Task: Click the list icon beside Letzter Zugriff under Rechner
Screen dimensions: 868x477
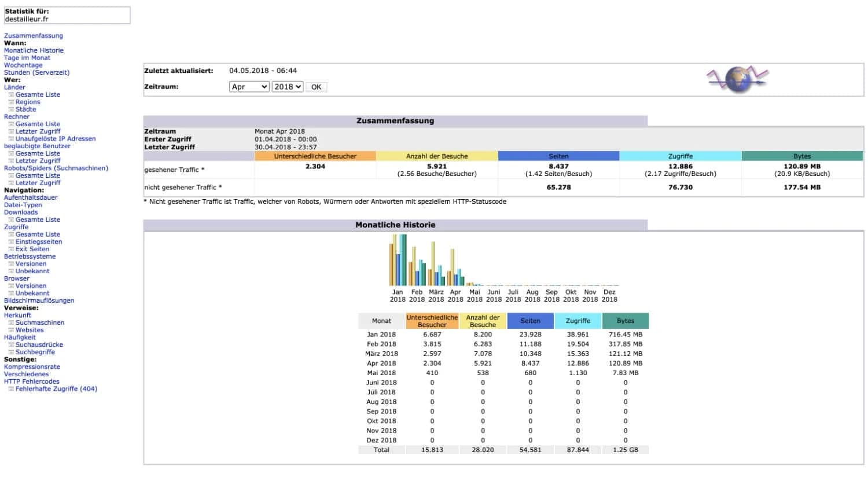Action: 11,131
